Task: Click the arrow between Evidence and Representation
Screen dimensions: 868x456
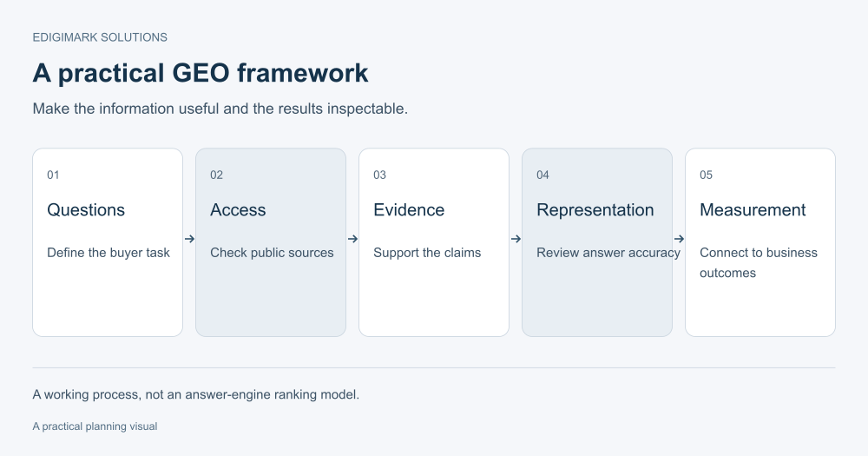Action: tap(516, 239)
